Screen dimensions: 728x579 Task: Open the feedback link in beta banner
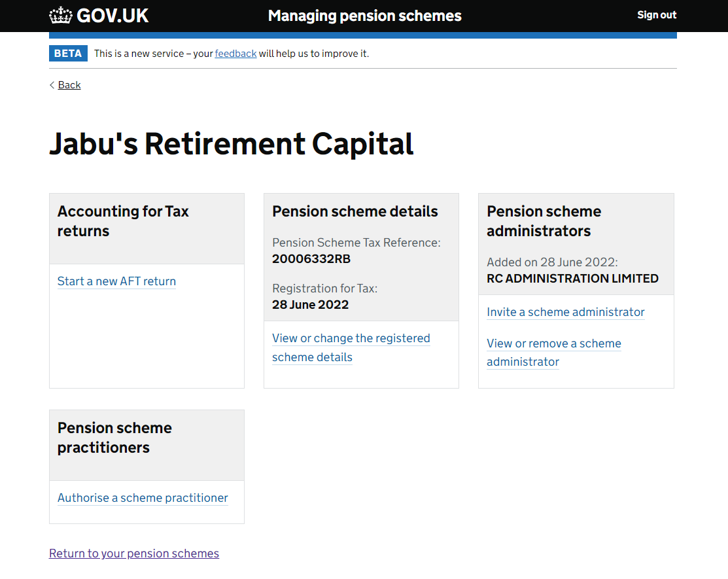coord(235,54)
